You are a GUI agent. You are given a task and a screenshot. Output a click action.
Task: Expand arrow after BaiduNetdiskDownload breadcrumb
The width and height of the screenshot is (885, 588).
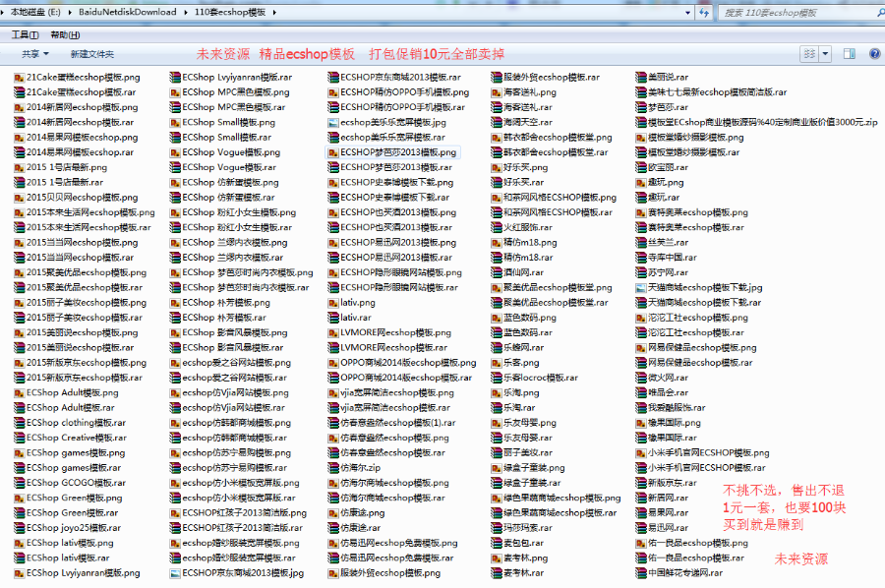(x=185, y=12)
